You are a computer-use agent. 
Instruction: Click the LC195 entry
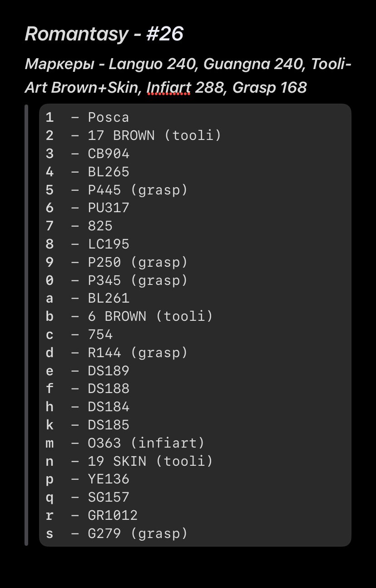(87, 244)
